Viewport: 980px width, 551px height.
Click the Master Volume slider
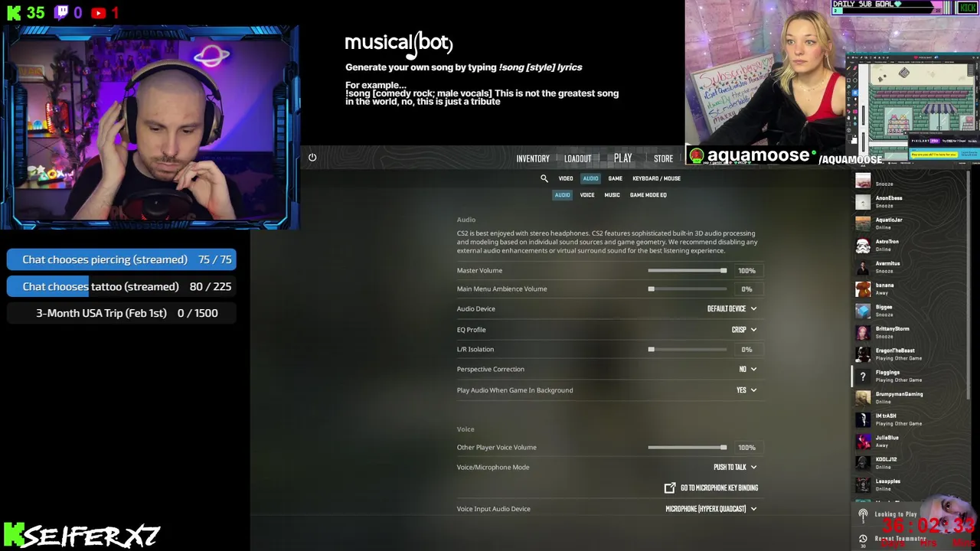tap(687, 271)
